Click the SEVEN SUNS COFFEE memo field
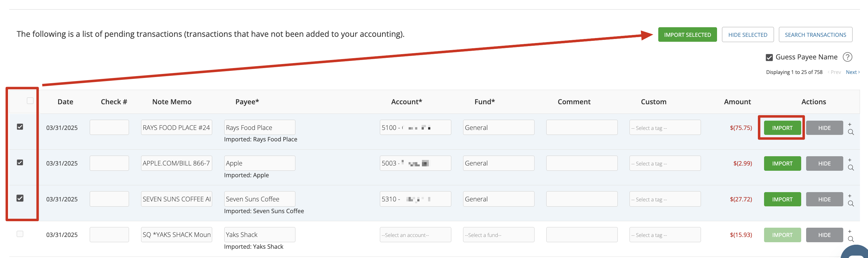 tap(176, 199)
